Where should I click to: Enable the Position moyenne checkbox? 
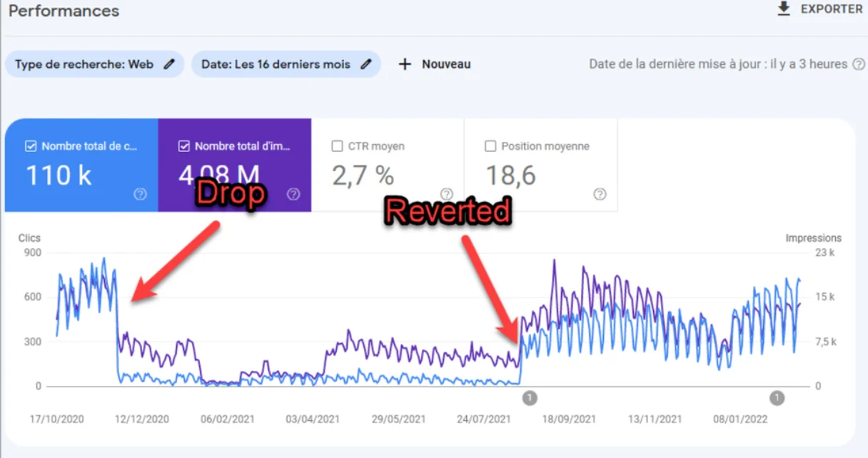pyautogui.click(x=490, y=146)
